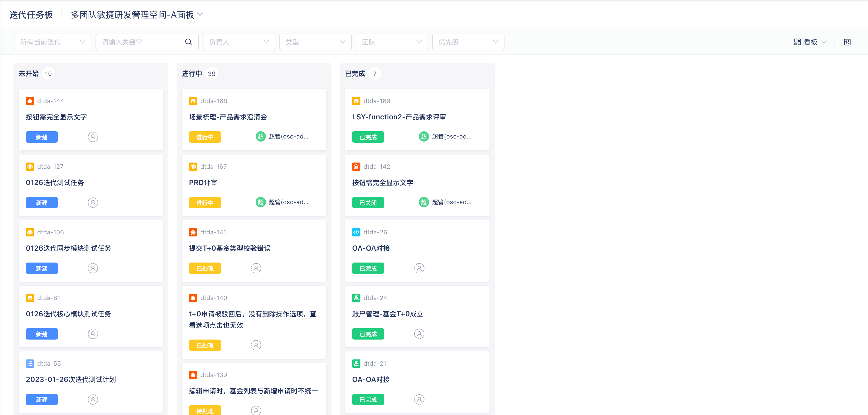Click the unassigned avatar on dtda-106
Screen dimensions: 868x415
93,268
